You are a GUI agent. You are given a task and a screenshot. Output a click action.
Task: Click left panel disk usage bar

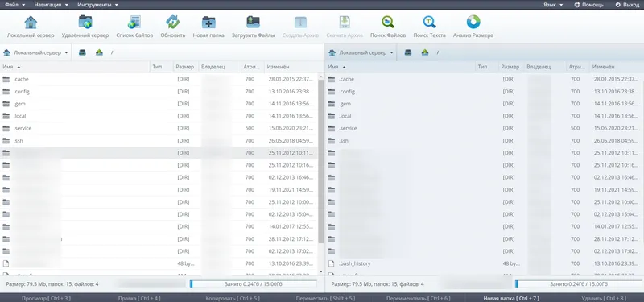pyautogui.click(x=253, y=284)
